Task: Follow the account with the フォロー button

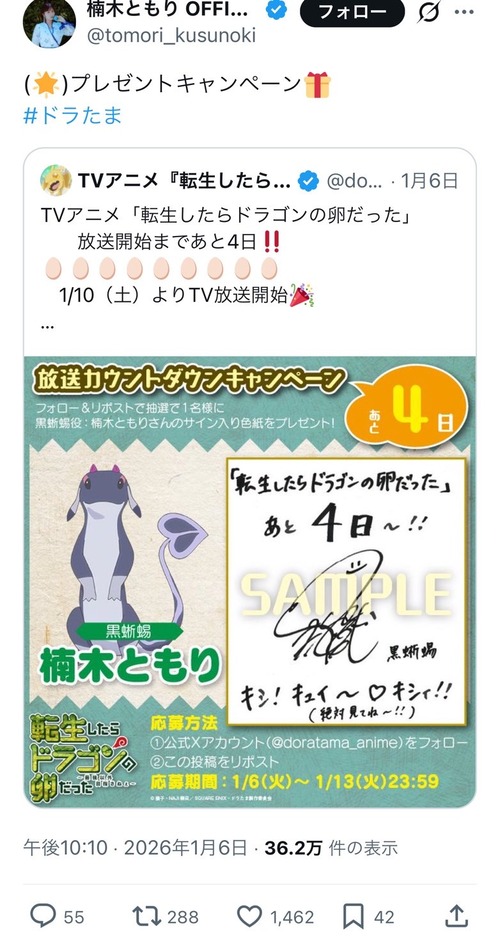Action: [352, 11]
